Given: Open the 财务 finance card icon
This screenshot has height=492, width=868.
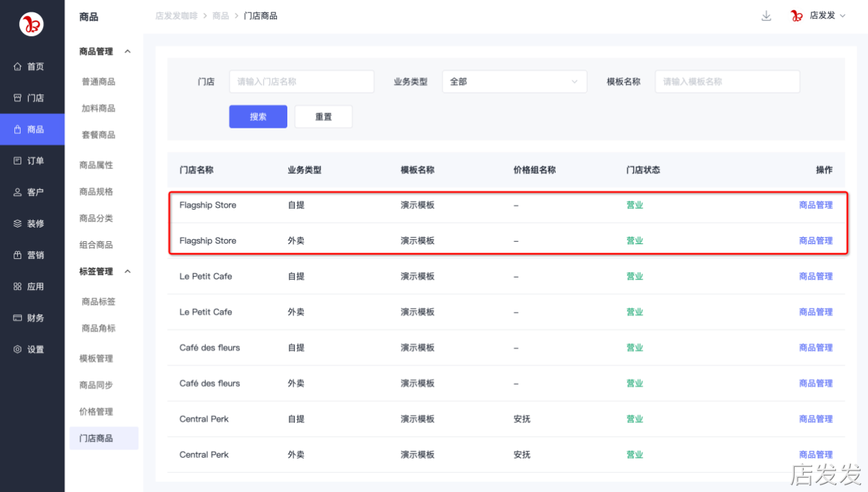Looking at the screenshot, I should point(18,318).
